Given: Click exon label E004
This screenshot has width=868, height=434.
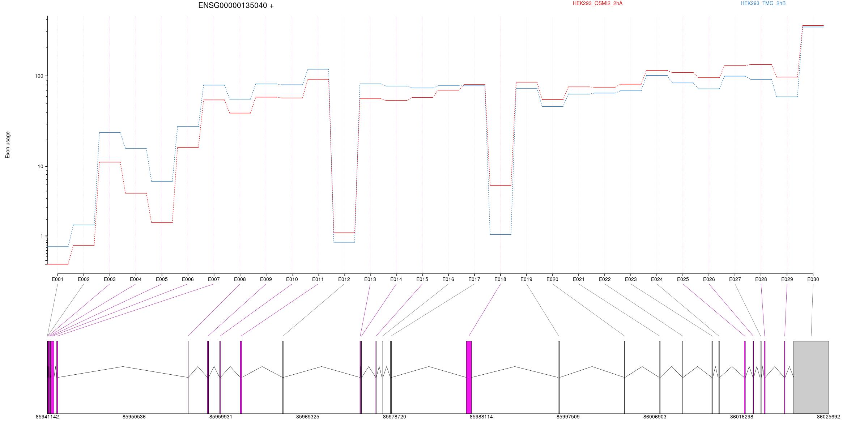Looking at the screenshot, I should tap(136, 279).
